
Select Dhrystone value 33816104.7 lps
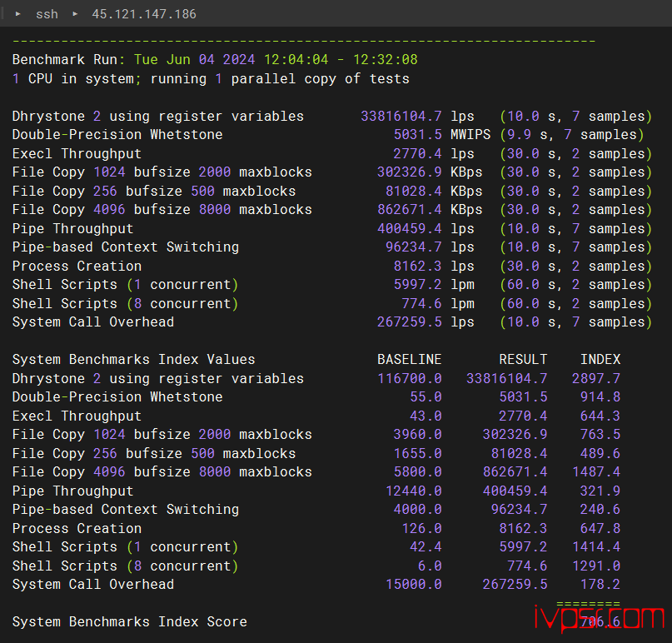point(417,116)
